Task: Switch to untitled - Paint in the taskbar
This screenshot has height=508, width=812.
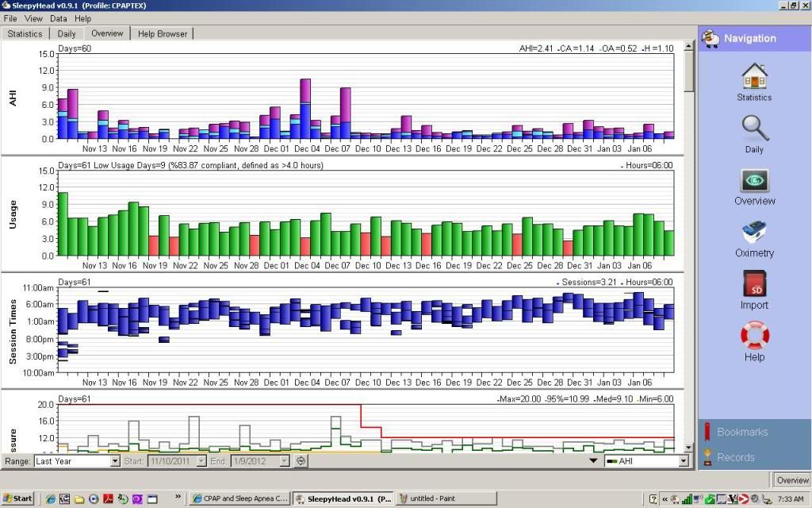Action: click(444, 498)
